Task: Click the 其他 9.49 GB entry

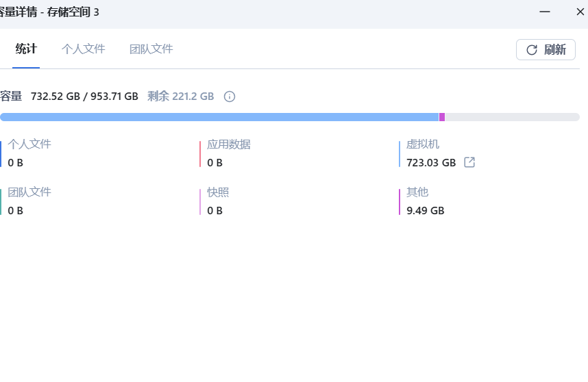Action: pyautogui.click(x=425, y=201)
